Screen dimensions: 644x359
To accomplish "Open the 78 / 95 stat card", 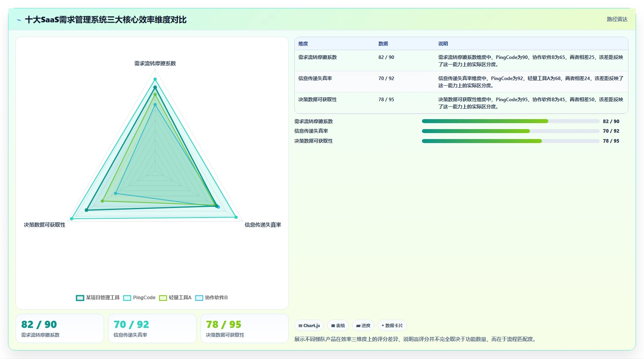I will [244, 328].
